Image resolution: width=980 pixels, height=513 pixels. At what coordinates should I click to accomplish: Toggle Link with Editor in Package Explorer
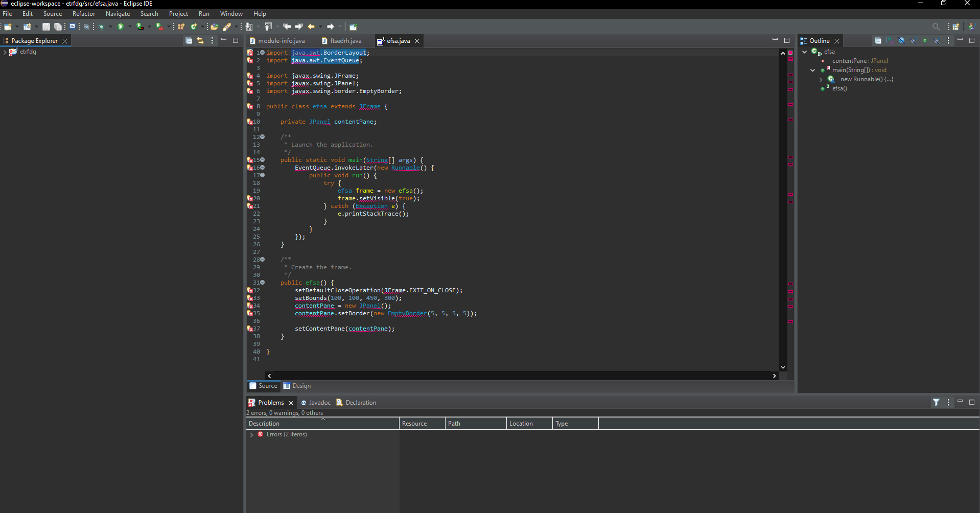pyautogui.click(x=200, y=41)
